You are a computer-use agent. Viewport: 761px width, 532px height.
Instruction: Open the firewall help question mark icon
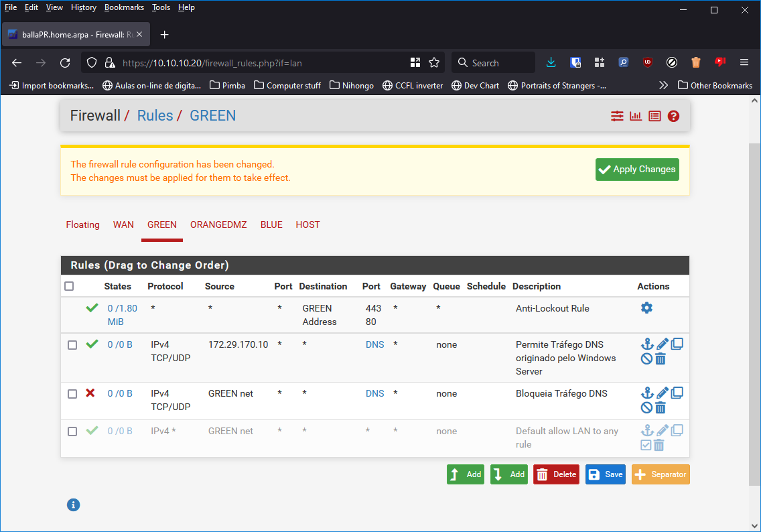(673, 116)
